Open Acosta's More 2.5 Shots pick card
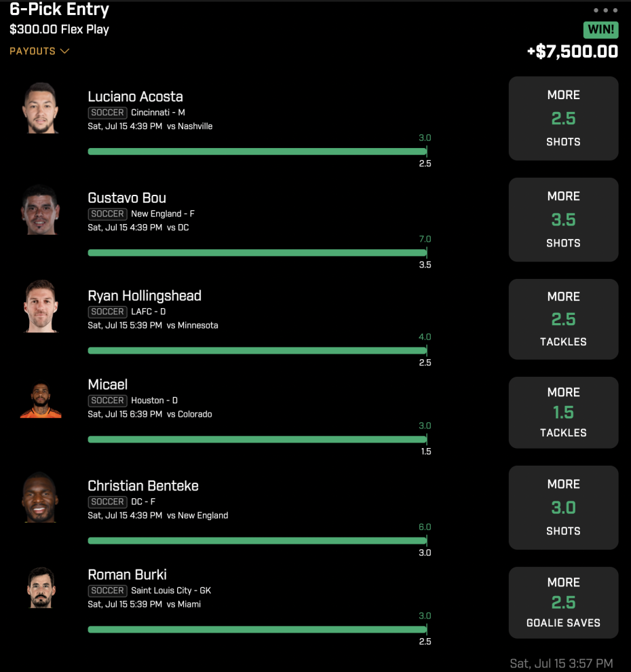This screenshot has height=672, width=631. [563, 118]
